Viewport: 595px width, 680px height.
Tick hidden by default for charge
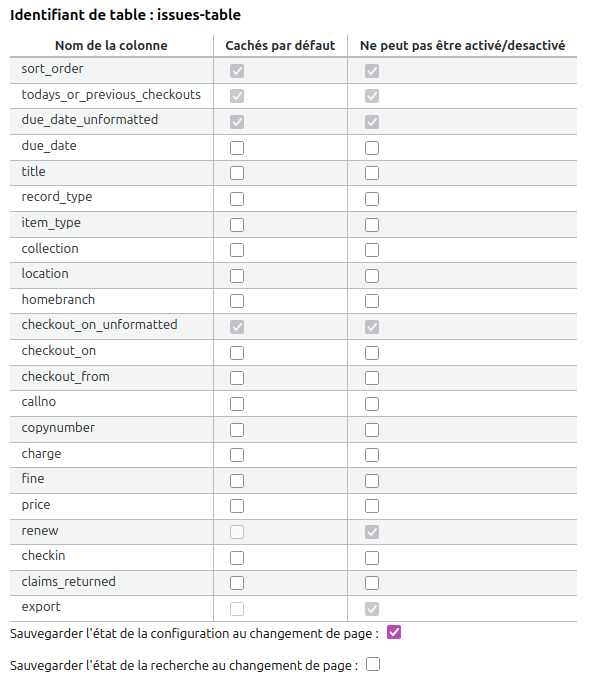point(237,455)
